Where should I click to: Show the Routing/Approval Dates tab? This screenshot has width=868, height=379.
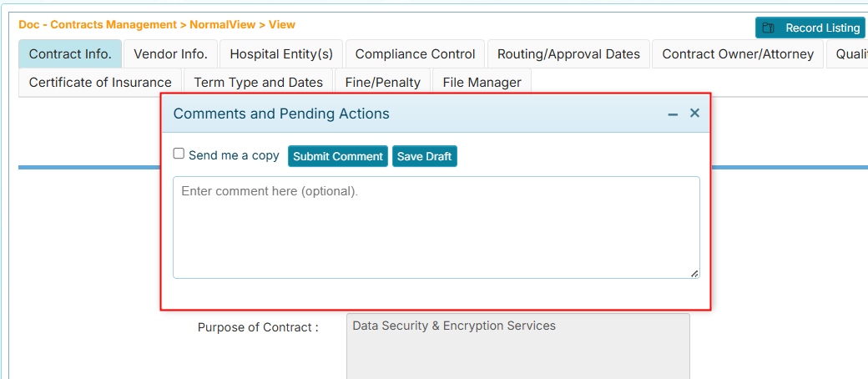coord(568,54)
